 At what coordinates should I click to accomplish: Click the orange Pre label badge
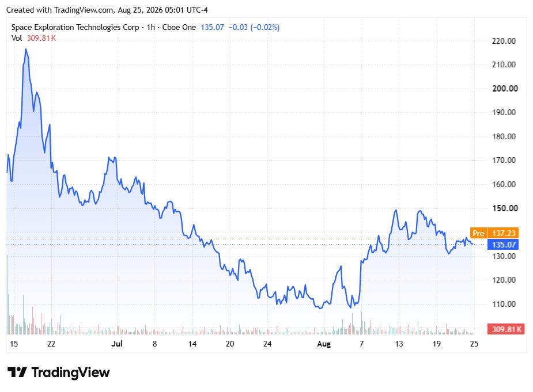pyautogui.click(x=478, y=233)
